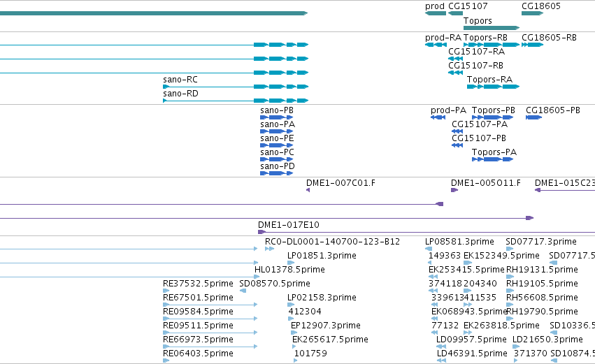Select the LD21650.3prime EST
Viewport: 595px width, 364px height.
(517, 347)
